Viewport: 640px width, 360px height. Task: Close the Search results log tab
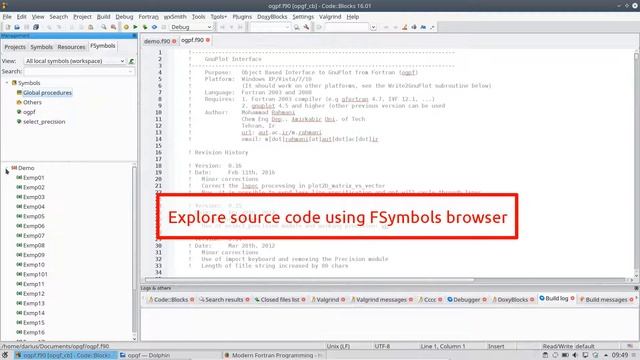(x=247, y=300)
